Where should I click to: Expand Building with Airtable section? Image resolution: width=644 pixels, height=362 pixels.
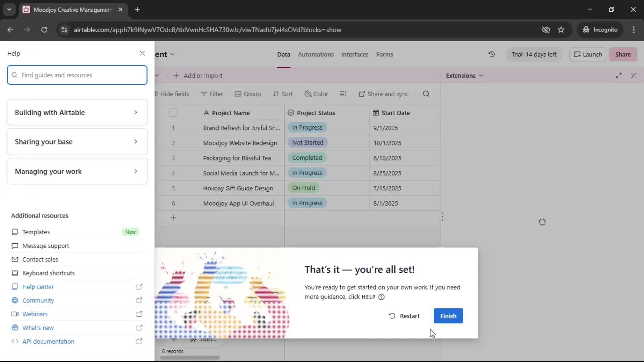pos(77,112)
